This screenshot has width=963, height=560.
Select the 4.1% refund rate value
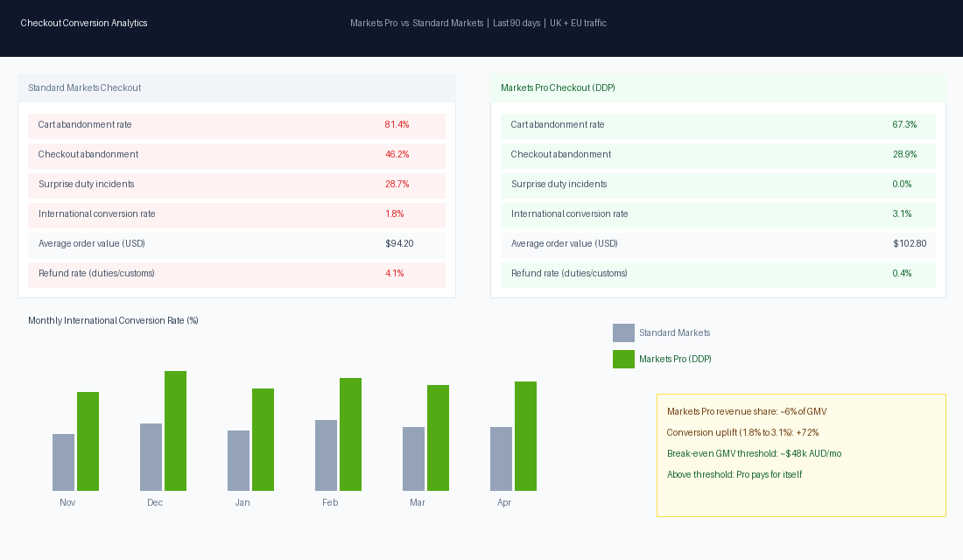[x=394, y=273]
